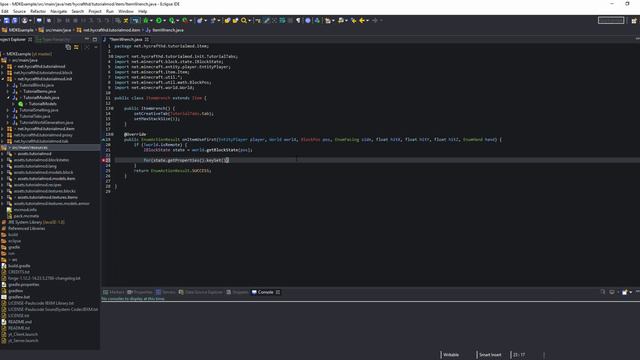Minimize the Project Explorer view
The image size is (640, 360).
tap(87, 39)
